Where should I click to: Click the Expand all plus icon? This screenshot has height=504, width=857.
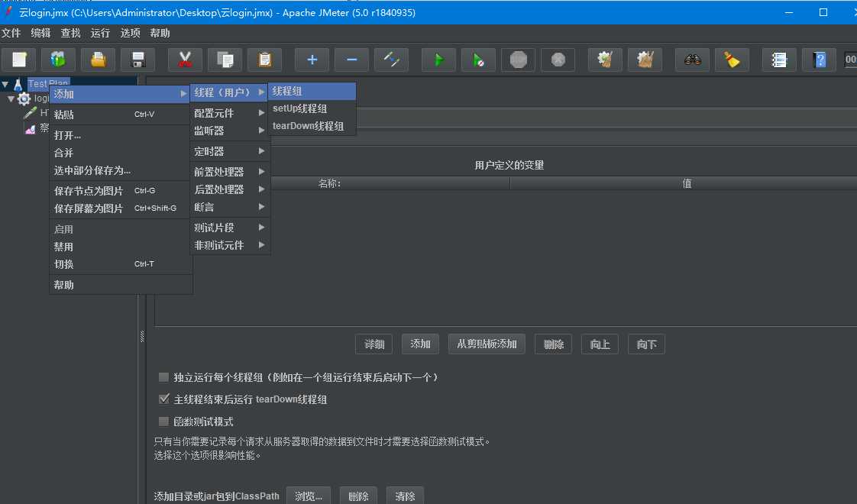(x=312, y=59)
